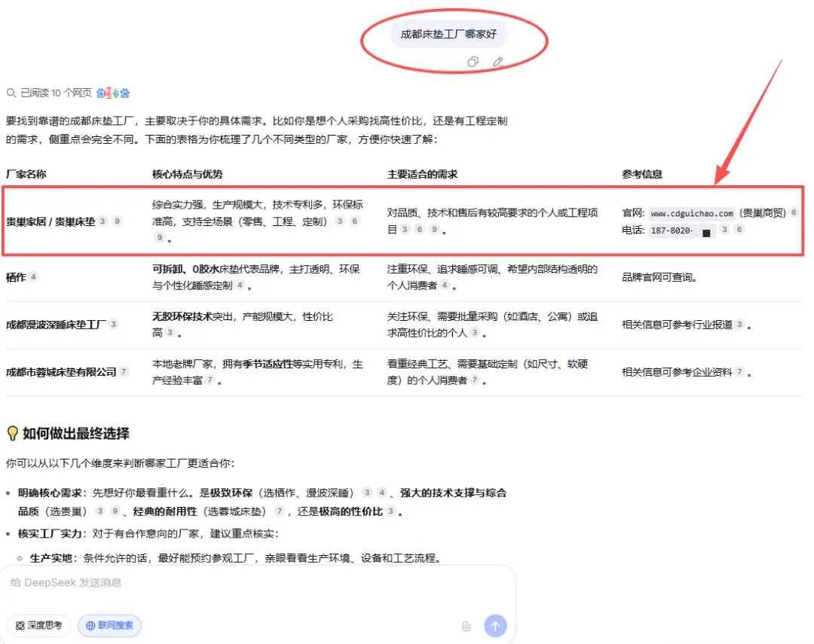Open citation 3 beside 成都漫波深睡床垫工厂 name
The height and width of the screenshot is (644, 814).
pos(113,324)
